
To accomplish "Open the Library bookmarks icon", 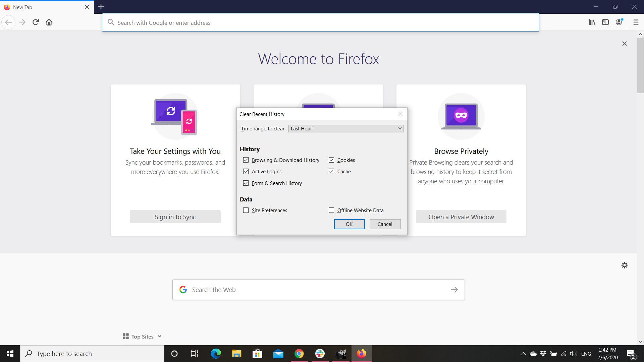I will point(592,22).
